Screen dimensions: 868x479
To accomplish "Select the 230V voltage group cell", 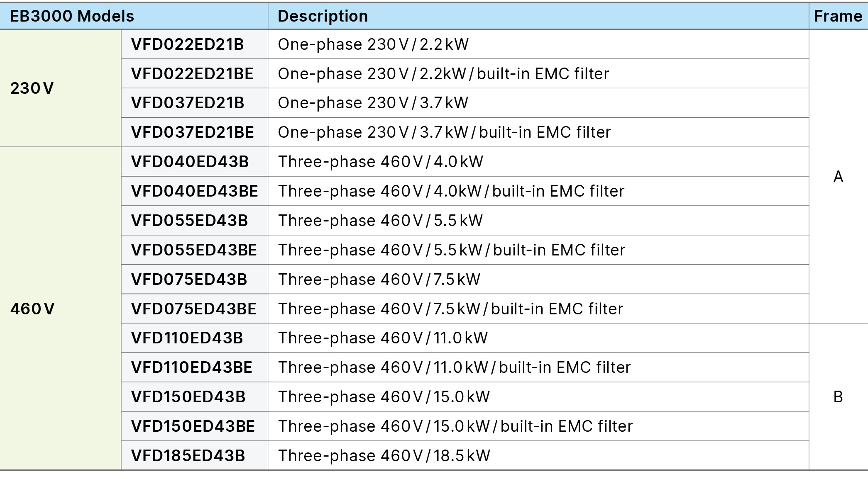I will tap(61, 88).
